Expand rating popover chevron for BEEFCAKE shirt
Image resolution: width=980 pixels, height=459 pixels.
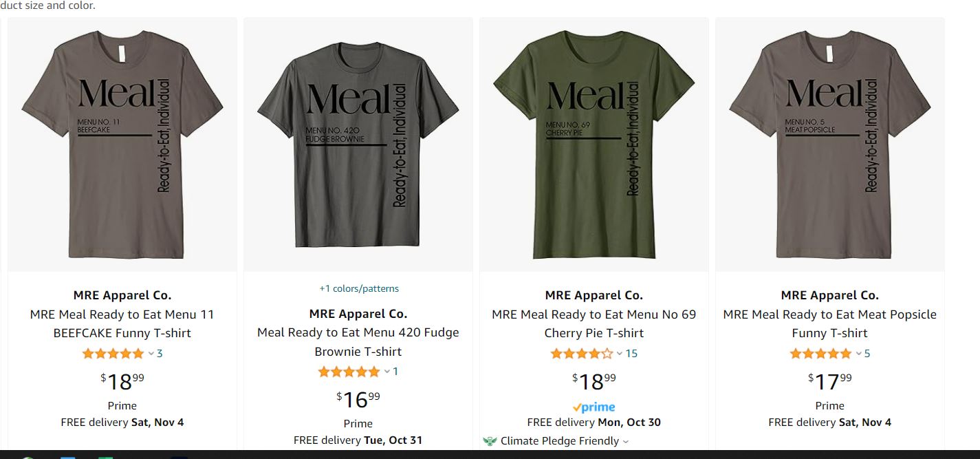coord(151,354)
